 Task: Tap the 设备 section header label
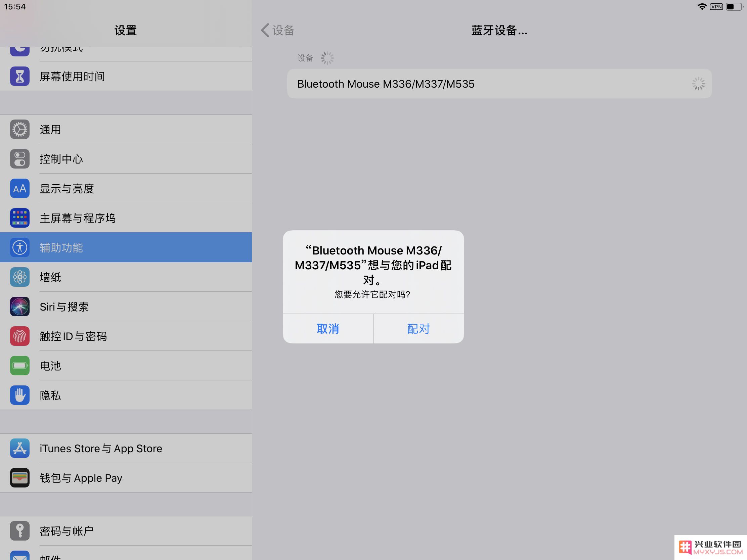click(x=305, y=58)
